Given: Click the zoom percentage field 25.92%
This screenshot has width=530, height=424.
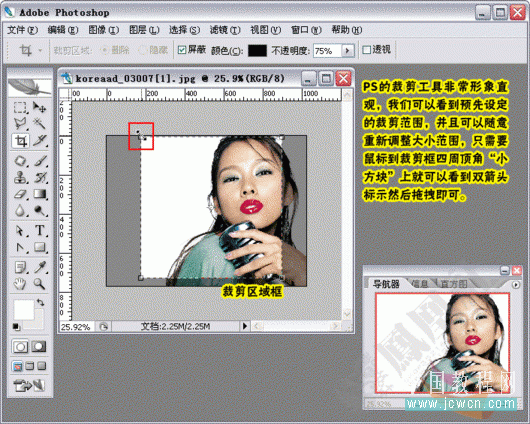Looking at the screenshot, I should [x=76, y=327].
